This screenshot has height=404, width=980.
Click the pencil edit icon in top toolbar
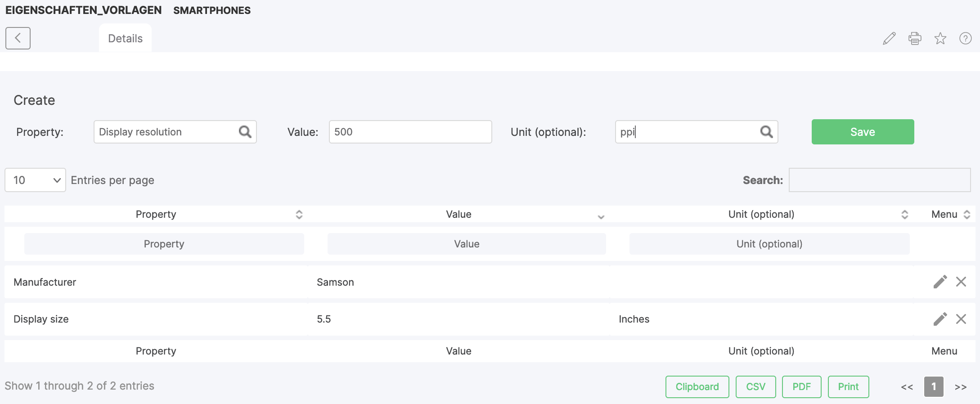tap(889, 39)
